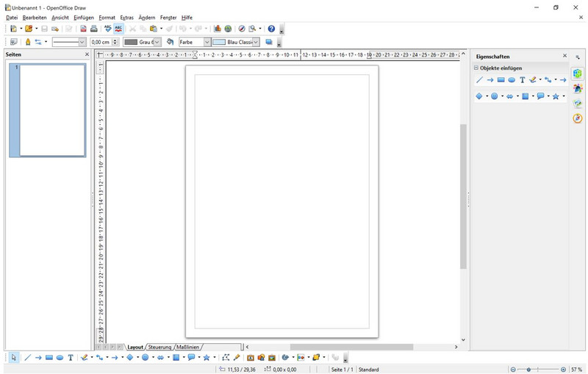588x374 pixels.
Task: Open the Farbe fill type dropdown
Action: (x=207, y=42)
